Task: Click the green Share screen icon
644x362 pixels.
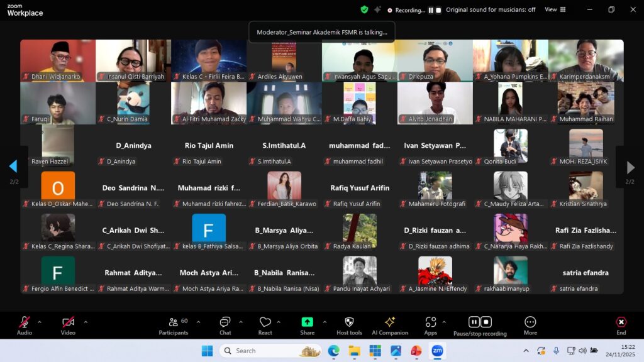Action: point(307,322)
